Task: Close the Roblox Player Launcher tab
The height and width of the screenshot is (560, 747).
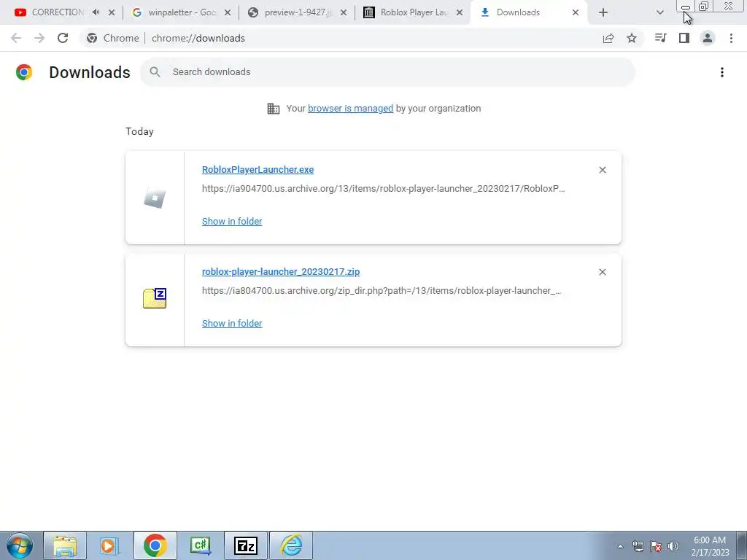Action: (460, 13)
